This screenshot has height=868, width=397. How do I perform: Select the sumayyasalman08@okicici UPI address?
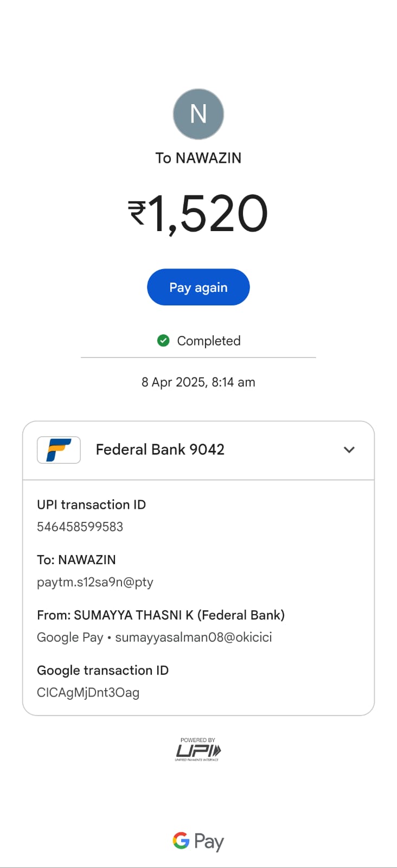(x=193, y=637)
